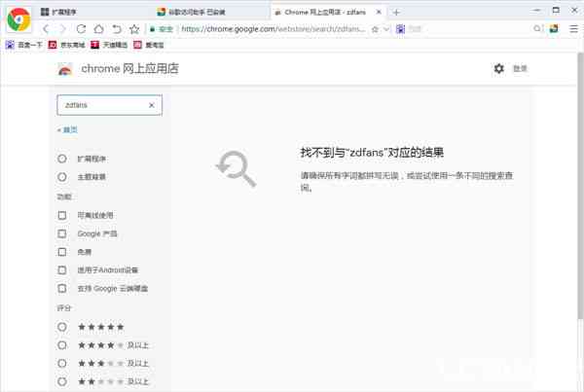Select the five-star rating radio button
Image resolution: width=584 pixels, height=392 pixels.
pos(62,327)
